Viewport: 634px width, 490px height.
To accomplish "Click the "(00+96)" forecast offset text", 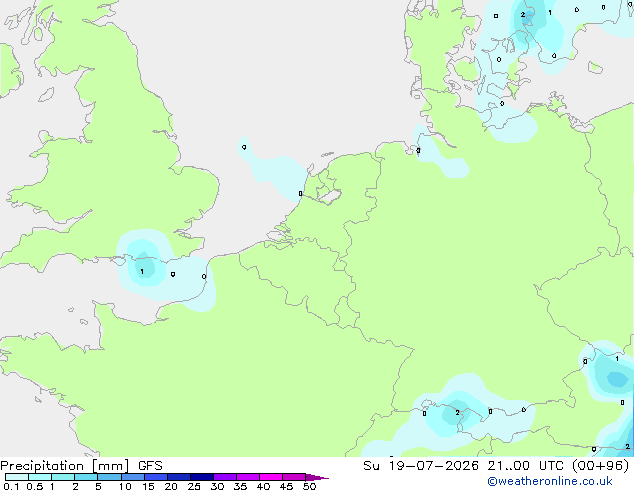I will tap(600, 466).
